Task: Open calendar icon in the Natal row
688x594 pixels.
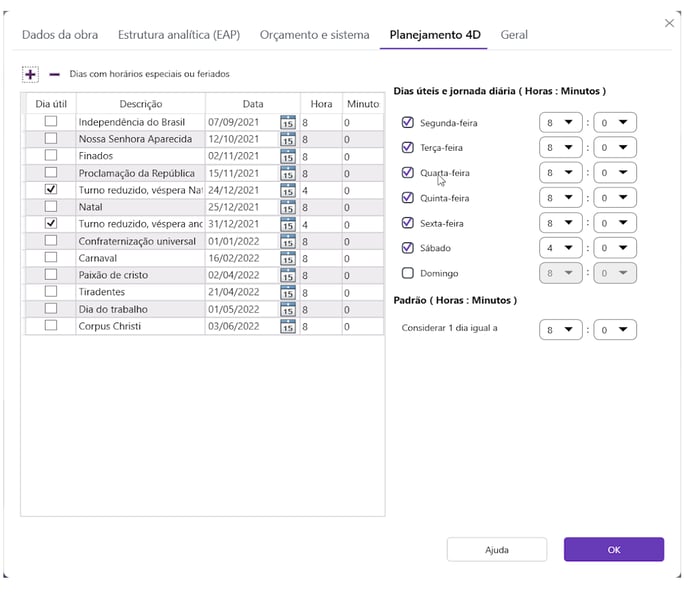Action: click(288, 207)
